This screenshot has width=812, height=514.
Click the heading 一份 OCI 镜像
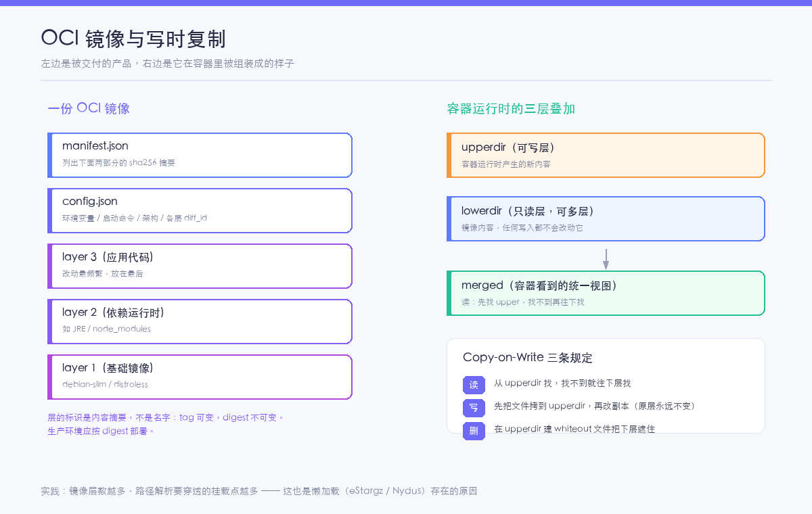click(89, 108)
